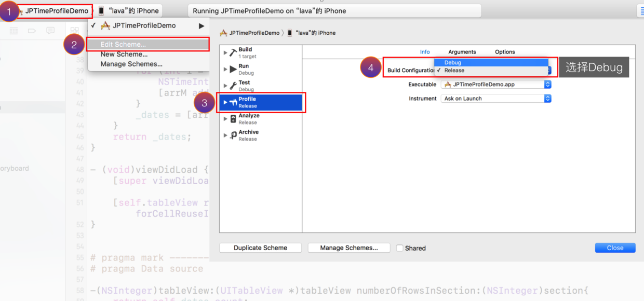The image size is (644, 301).
Task: Click the Xcode app icon in scheme menu
Action: 105,25
